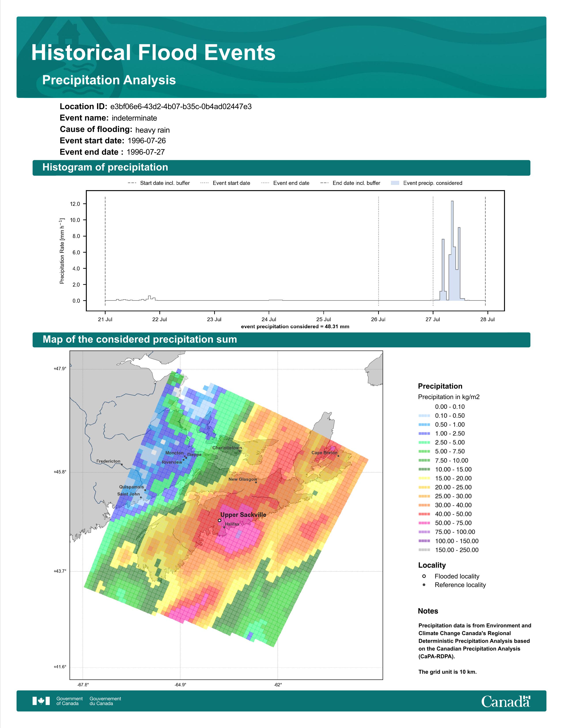563x728 pixels.
Task: Click the Canada wordmark in footer
Action: click(506, 701)
